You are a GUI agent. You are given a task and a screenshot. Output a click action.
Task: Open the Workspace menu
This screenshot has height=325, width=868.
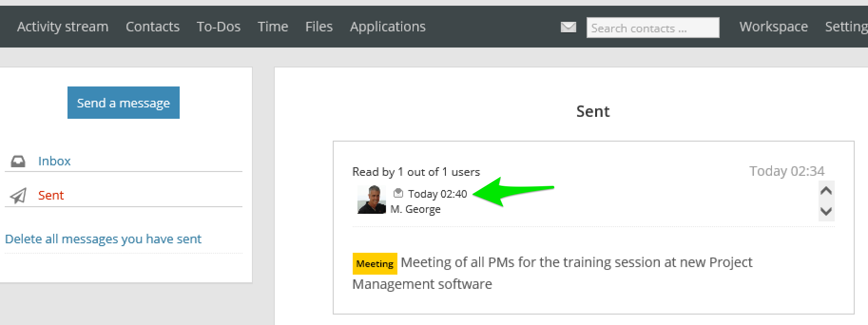click(x=773, y=27)
